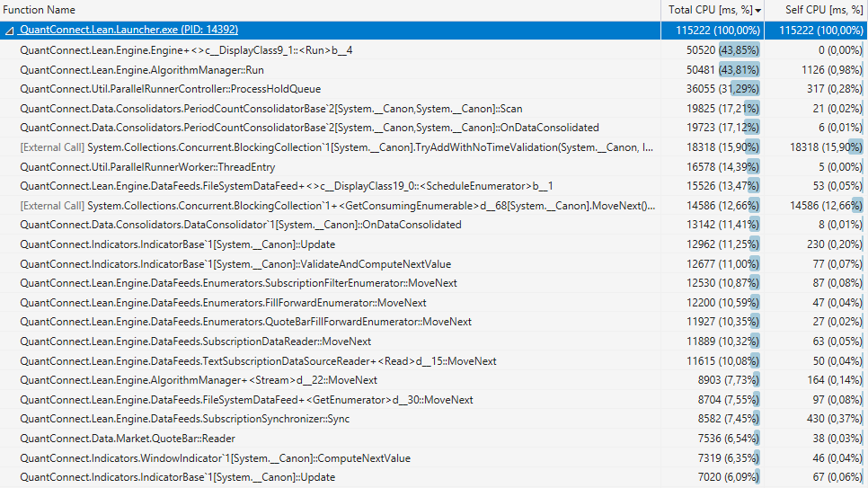Select SubscriptionSynchronizer::Sync row
The height and width of the screenshot is (488, 868).
coord(434,419)
